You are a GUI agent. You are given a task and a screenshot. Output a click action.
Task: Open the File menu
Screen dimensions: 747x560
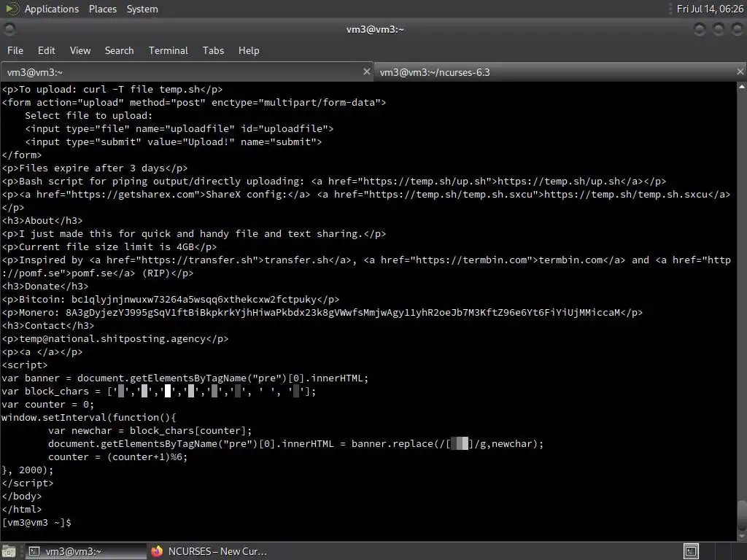point(15,50)
